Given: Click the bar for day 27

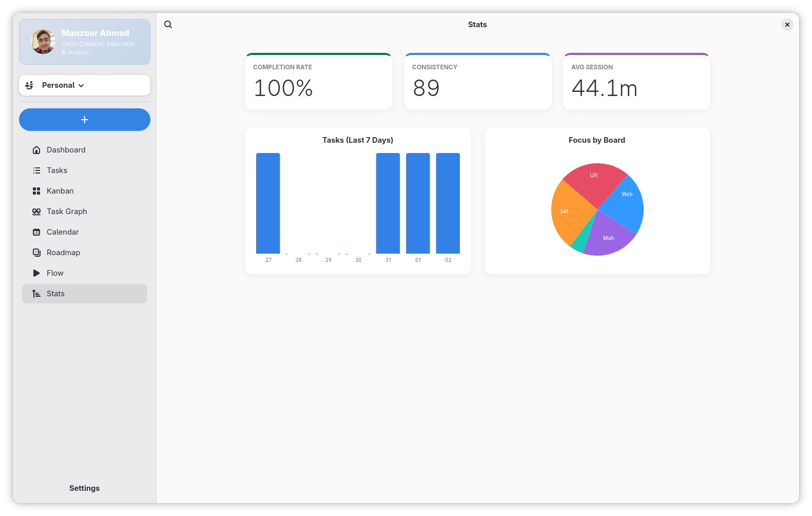Looking at the screenshot, I should [x=268, y=203].
